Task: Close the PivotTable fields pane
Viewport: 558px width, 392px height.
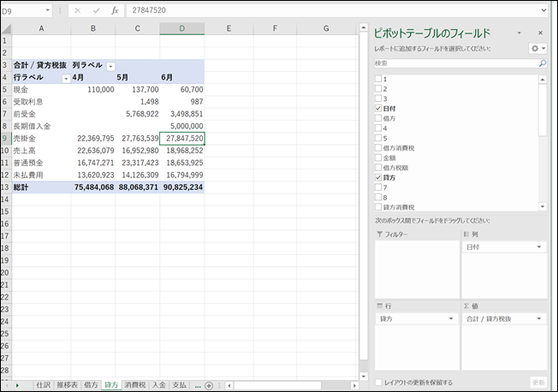Action: point(543,33)
